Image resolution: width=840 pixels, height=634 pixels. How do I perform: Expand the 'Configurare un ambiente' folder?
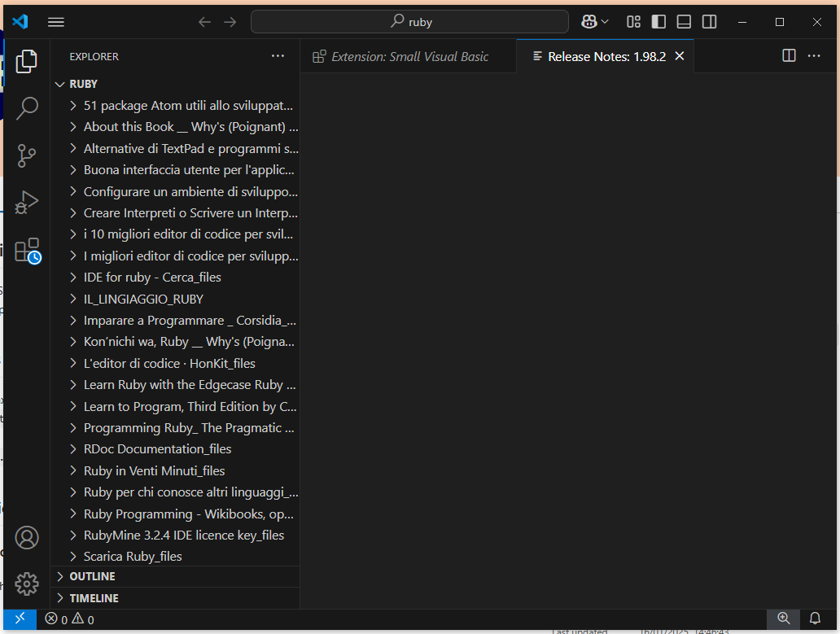click(175, 192)
